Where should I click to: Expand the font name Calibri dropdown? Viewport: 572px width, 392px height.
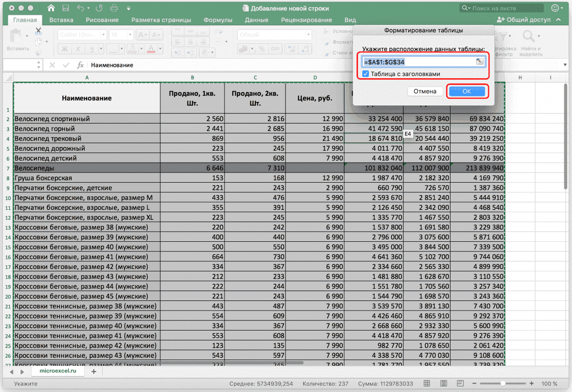click(104, 35)
